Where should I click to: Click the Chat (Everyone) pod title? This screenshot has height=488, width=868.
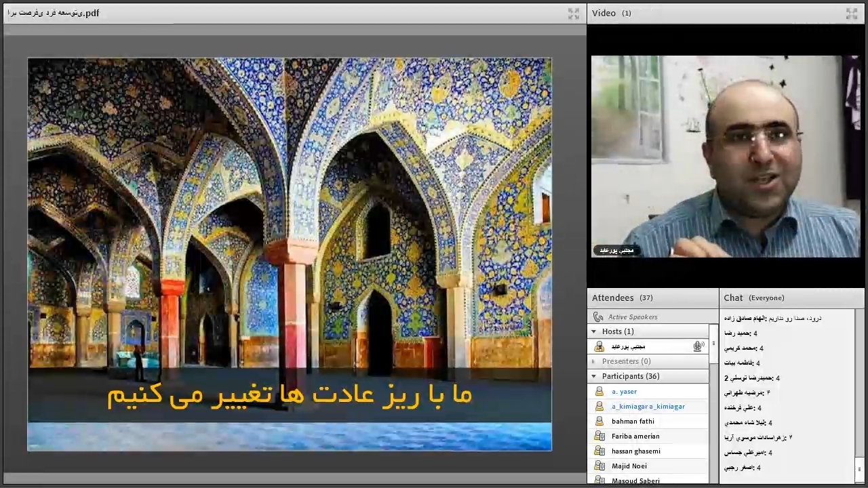(x=753, y=298)
